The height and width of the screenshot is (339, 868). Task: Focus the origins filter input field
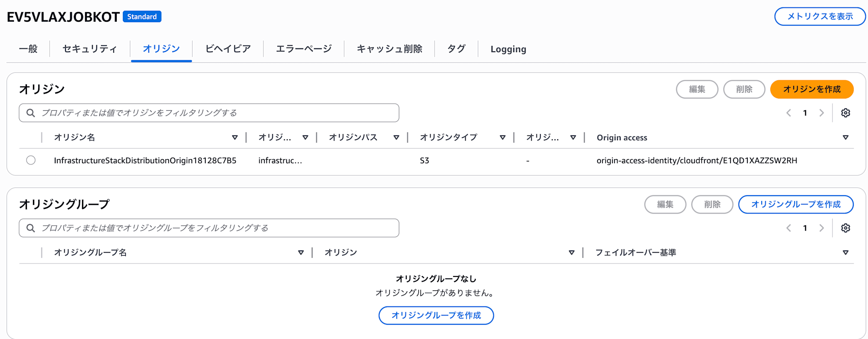click(209, 113)
